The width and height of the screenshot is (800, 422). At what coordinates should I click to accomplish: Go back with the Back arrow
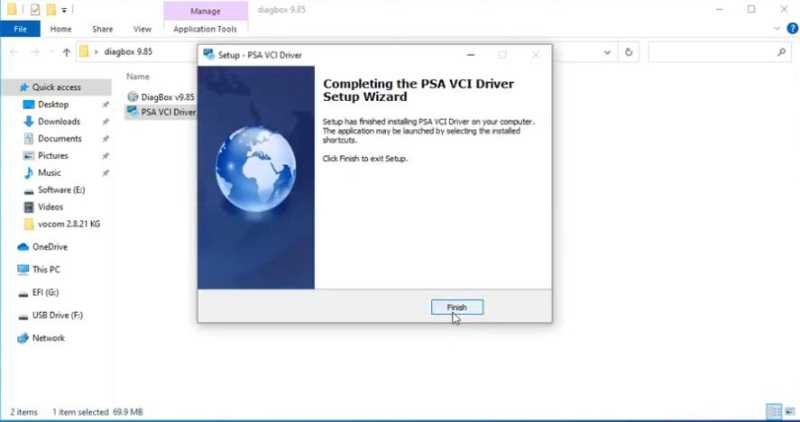(14, 52)
